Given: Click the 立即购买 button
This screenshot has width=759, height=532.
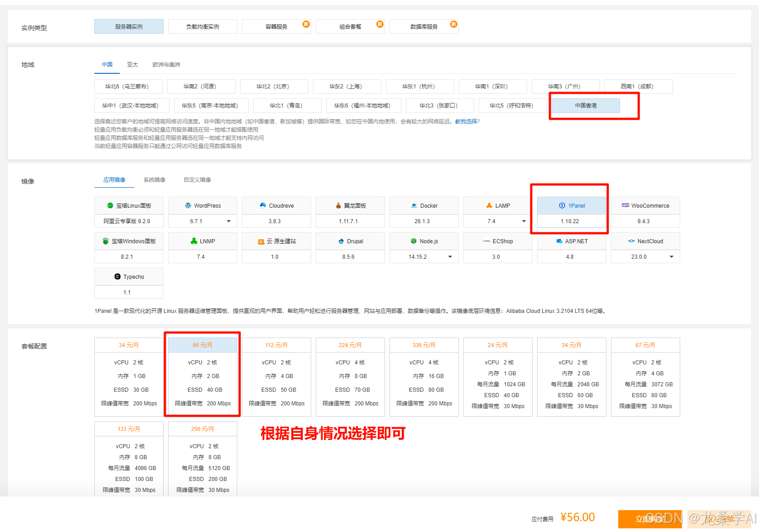Looking at the screenshot, I should coord(650,519).
